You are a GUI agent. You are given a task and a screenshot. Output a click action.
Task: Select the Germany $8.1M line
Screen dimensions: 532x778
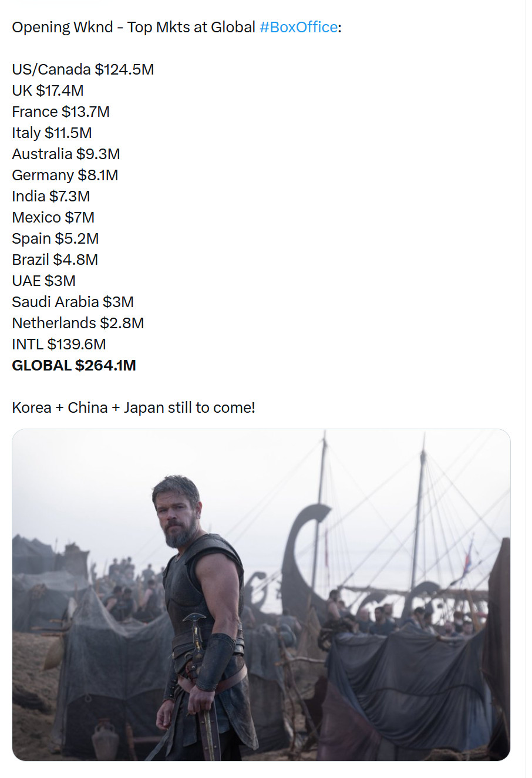(65, 175)
